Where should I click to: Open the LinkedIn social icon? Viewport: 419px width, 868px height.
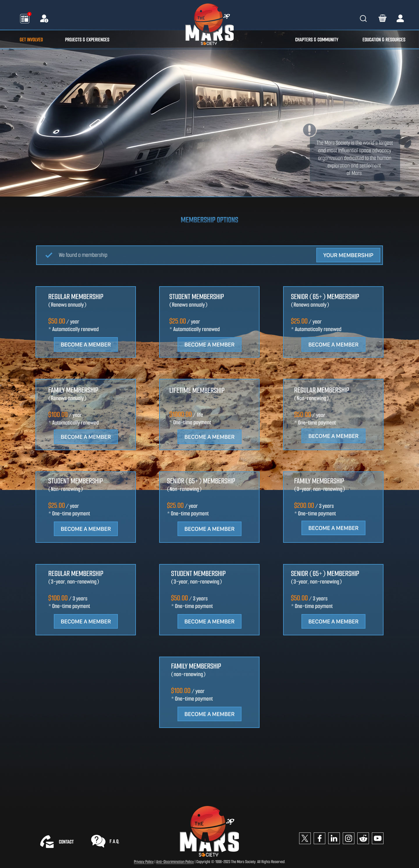[334, 838]
